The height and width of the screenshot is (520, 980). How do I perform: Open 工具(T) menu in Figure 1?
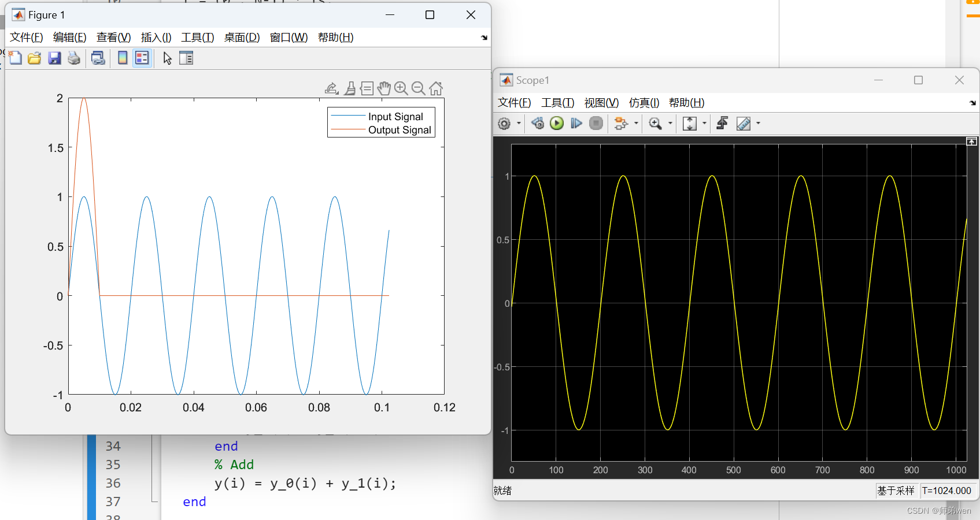coord(198,38)
